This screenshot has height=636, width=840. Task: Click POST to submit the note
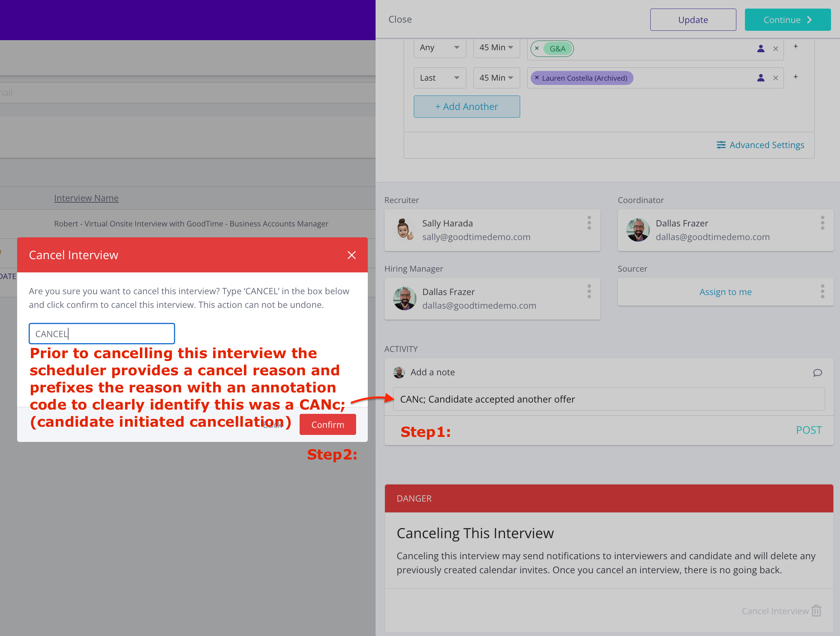coord(809,430)
